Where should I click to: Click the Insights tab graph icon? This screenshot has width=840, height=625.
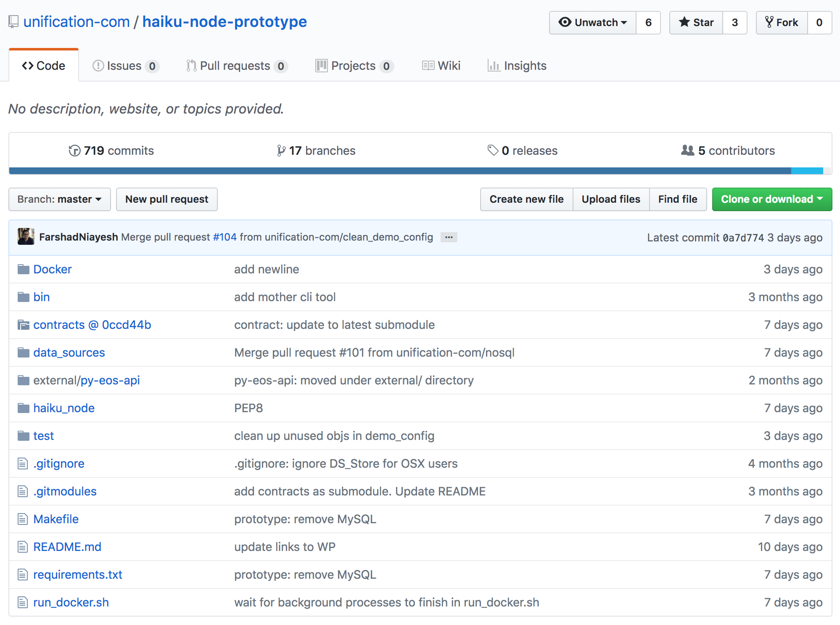494,66
